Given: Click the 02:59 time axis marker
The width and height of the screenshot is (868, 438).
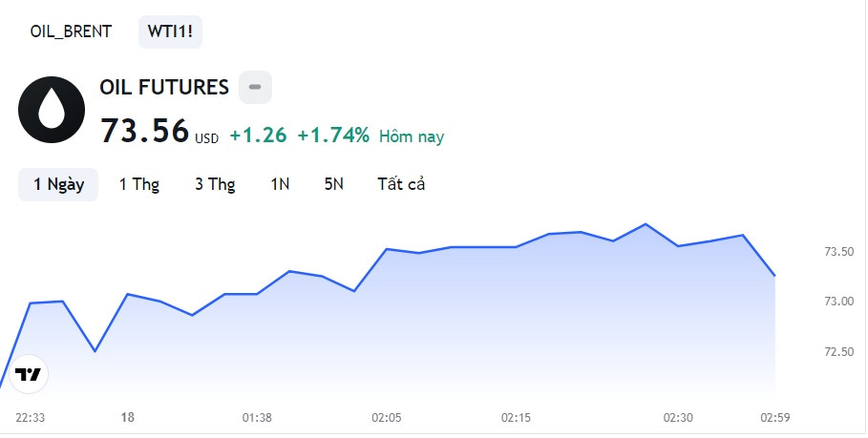Looking at the screenshot, I should [x=775, y=418].
